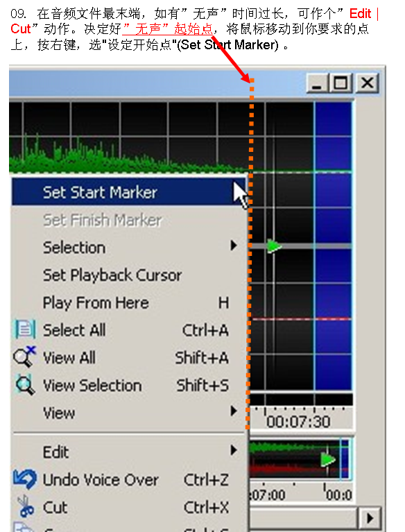Click the red dashed level line in the waveform
405x532 pixels.
[302, 319]
